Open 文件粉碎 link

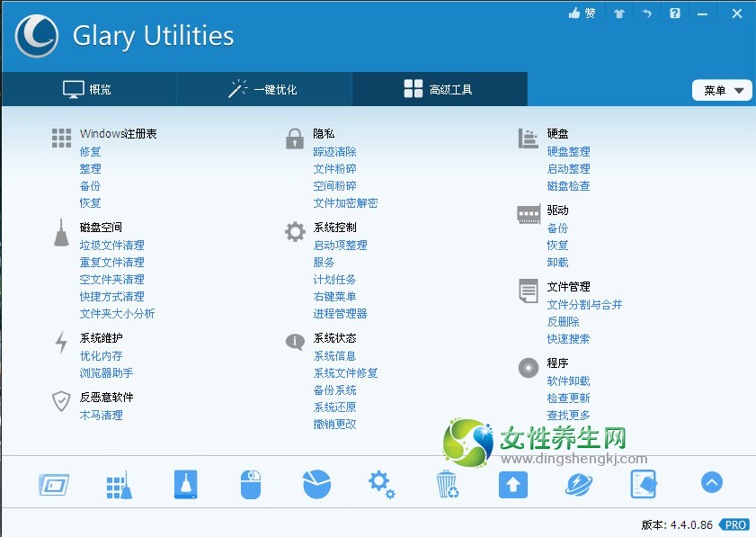click(x=334, y=169)
